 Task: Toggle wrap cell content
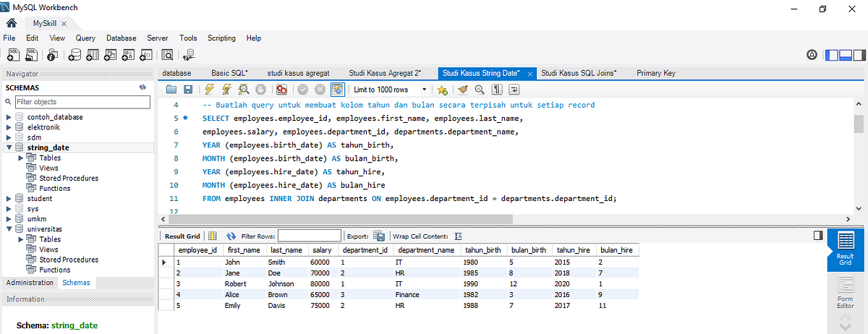click(459, 236)
